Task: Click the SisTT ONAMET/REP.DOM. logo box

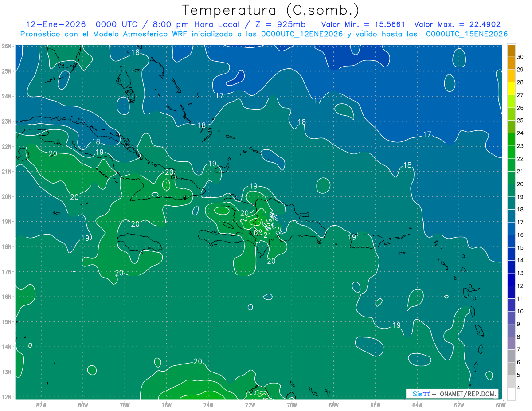Action: [452, 394]
